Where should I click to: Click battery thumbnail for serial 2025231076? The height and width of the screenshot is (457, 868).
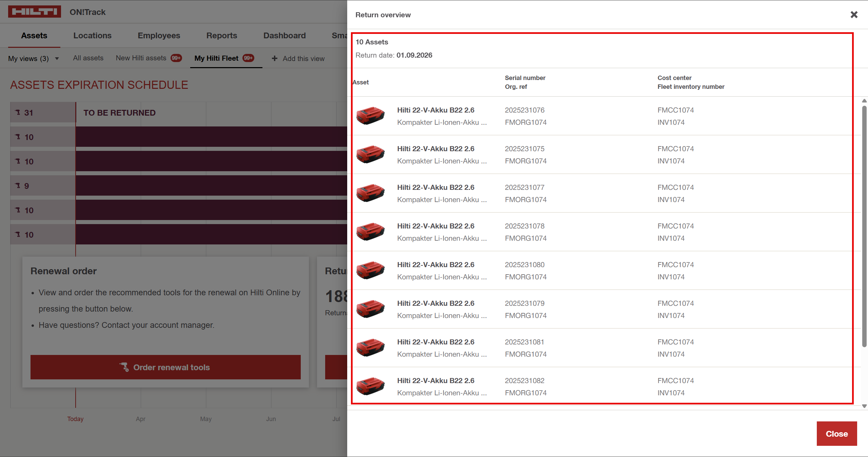[370, 116]
